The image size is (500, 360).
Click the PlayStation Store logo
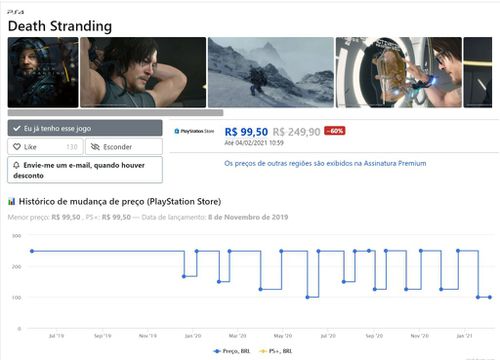(194, 131)
